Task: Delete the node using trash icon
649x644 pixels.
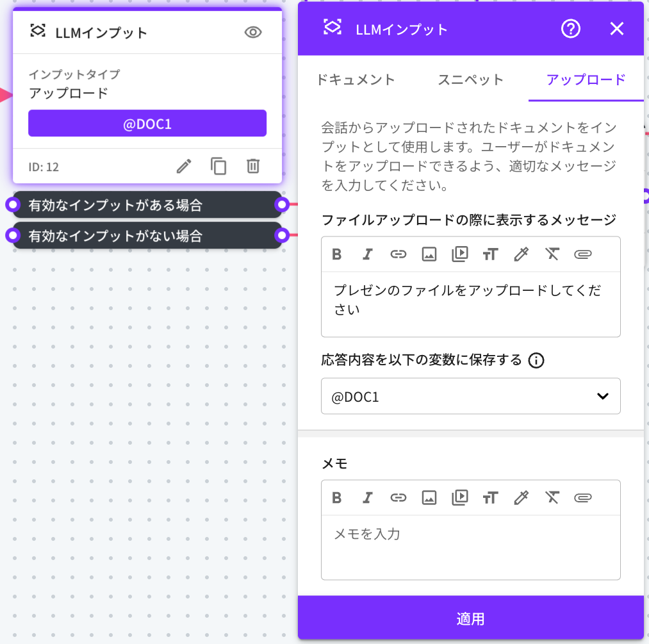Action: coord(253,167)
